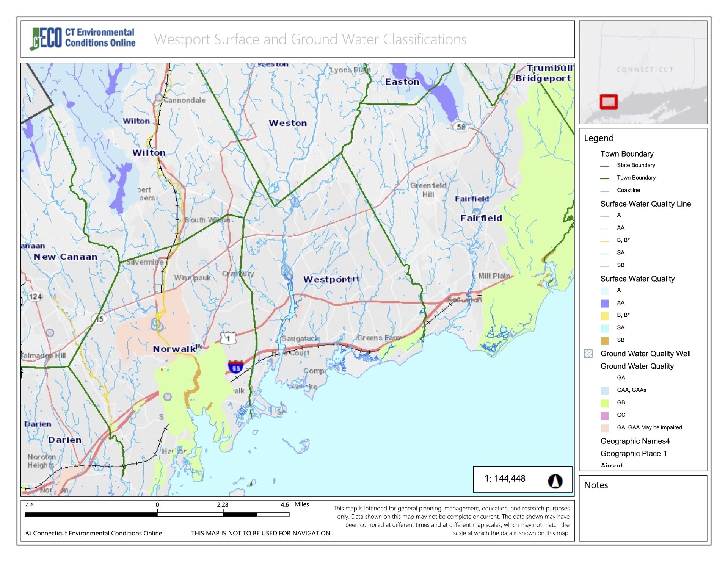Click the Route 15 shield marker
This screenshot has width=728, height=562.
coord(99,319)
